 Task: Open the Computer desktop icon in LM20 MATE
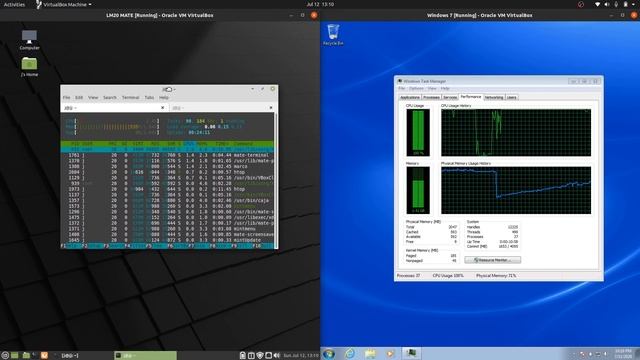tap(29, 40)
